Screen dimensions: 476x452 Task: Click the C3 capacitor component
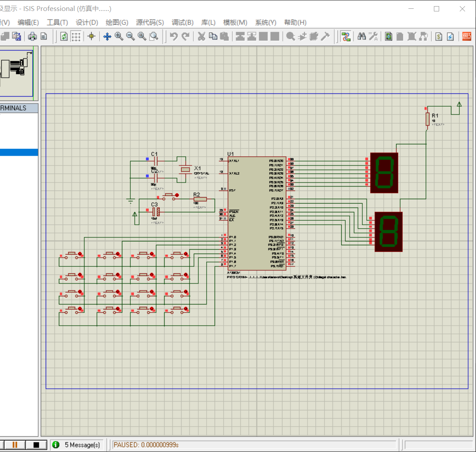156,212
